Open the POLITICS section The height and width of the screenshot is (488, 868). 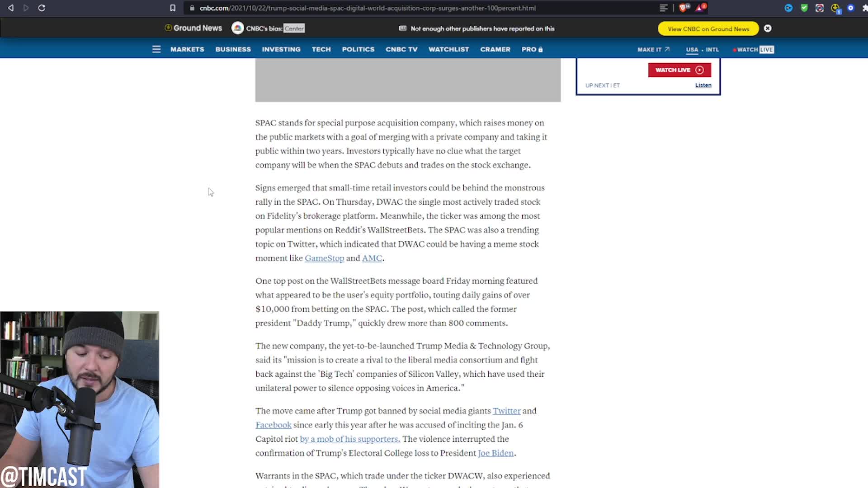tap(358, 49)
